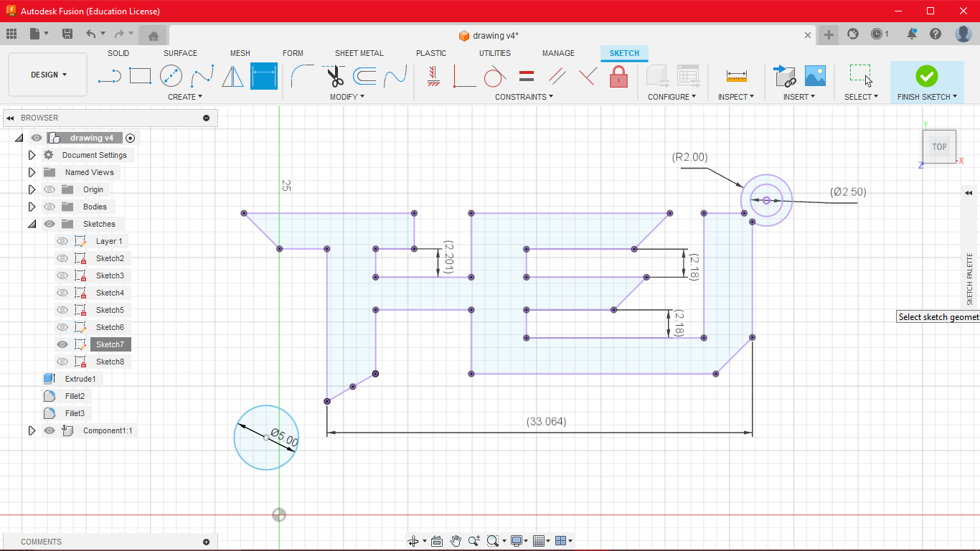This screenshot has height=551, width=980.
Task: Open the CONSTRAINTS dropdown menu
Action: [524, 97]
